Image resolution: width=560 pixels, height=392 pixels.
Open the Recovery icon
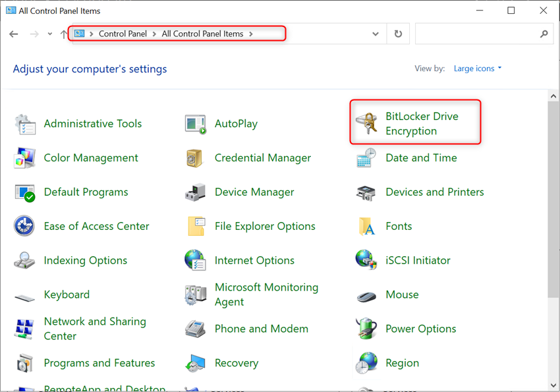(196, 364)
